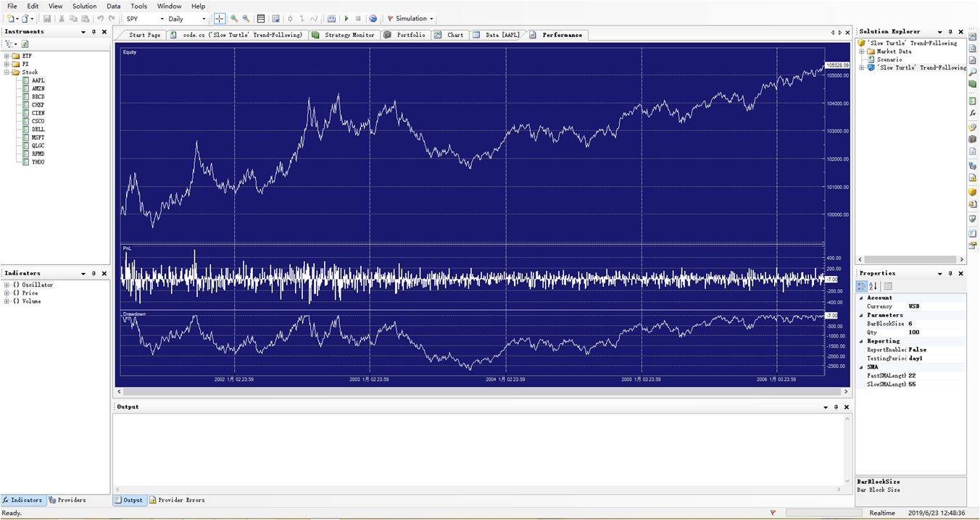This screenshot has height=520, width=980.
Task: Click the Alphabetical sort icon in Properties
Action: point(873,286)
